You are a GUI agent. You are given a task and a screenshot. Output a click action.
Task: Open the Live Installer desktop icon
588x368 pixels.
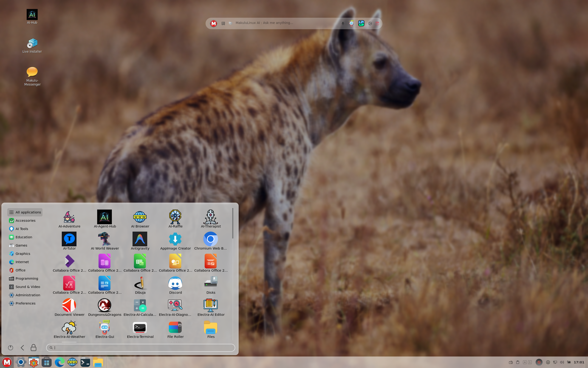click(x=32, y=46)
